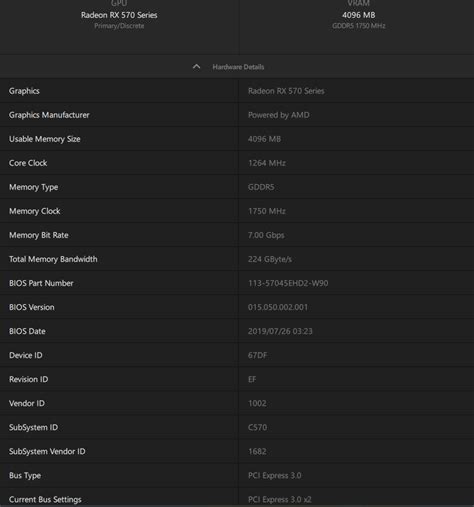Select the Device ID label
Image resolution: width=474 pixels, height=507 pixels.
[x=26, y=355]
